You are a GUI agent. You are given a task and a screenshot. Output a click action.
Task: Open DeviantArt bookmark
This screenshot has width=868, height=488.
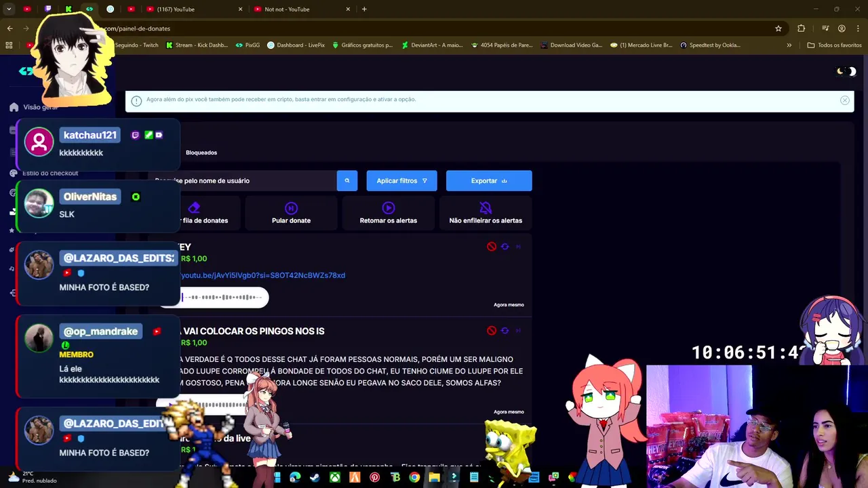coord(432,45)
